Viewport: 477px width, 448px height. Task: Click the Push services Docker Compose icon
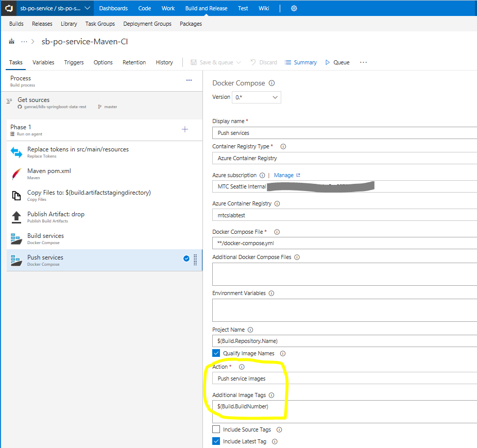[x=16, y=261]
